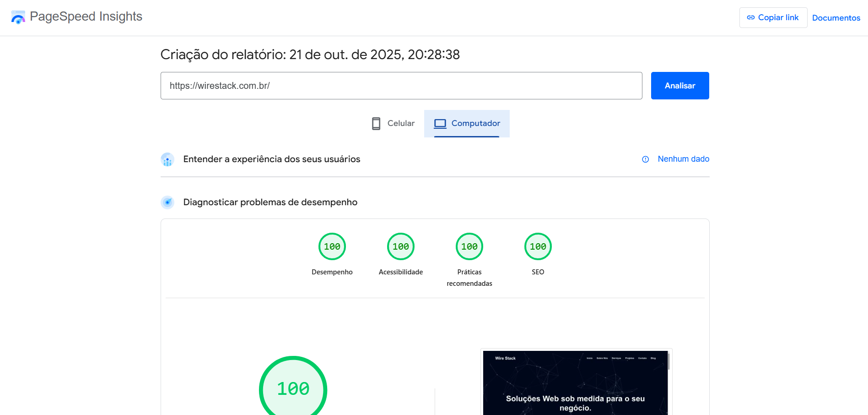Screen dimensions: 868x415
Task: Open the info icon beside Nenhum dado
Action: (645, 159)
